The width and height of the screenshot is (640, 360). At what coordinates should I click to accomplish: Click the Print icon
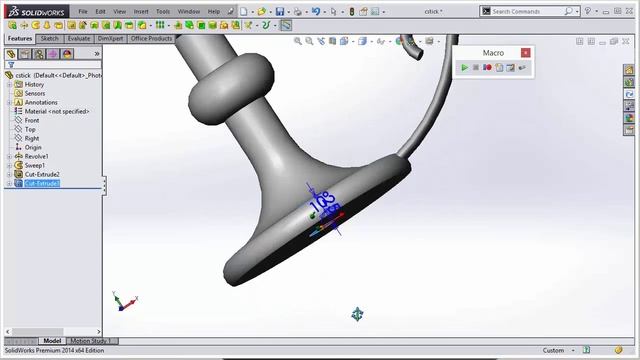coord(298,12)
